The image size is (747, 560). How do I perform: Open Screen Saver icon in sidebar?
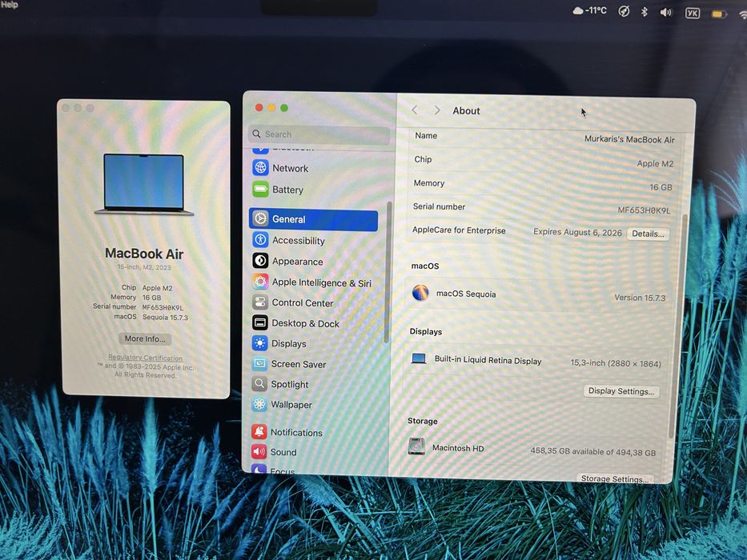(259, 363)
